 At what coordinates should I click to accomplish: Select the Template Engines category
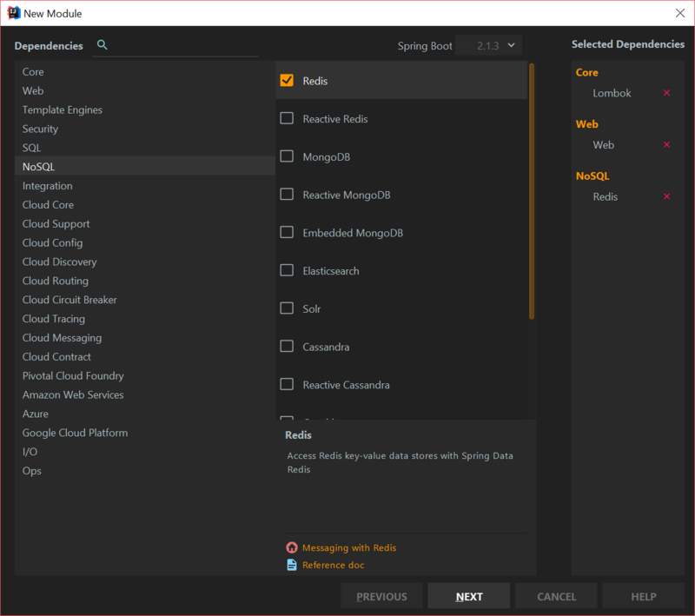(63, 110)
